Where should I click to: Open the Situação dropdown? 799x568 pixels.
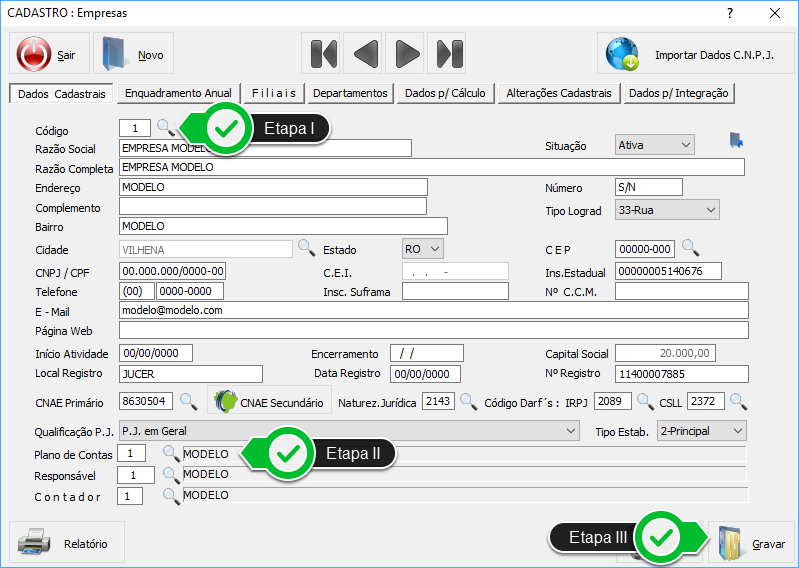point(654,145)
